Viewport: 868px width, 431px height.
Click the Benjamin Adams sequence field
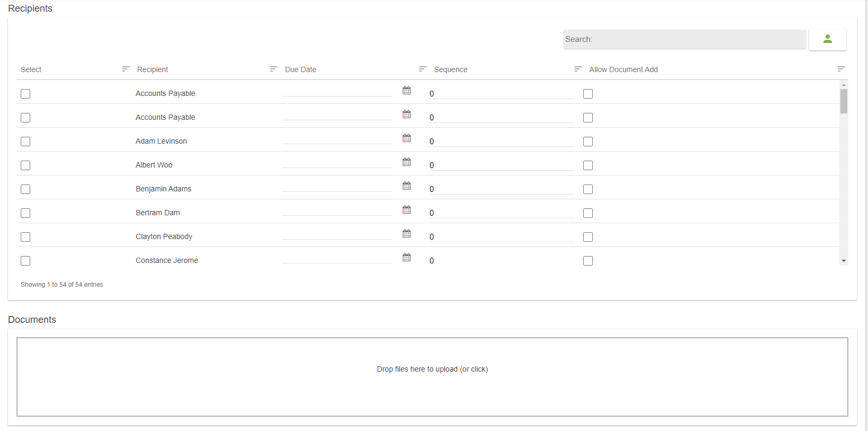click(502, 189)
